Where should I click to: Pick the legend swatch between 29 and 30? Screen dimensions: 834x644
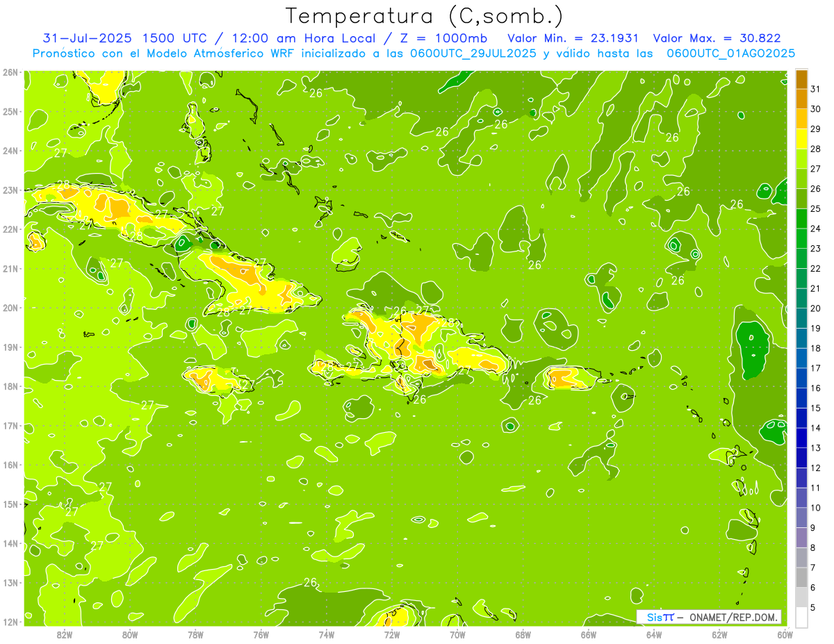[x=801, y=119]
